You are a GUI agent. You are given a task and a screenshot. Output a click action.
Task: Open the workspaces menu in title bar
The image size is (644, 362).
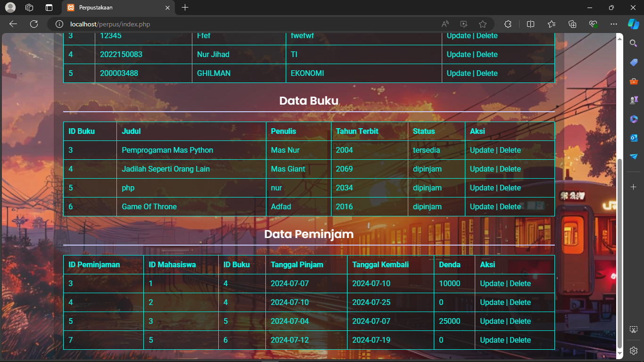29,8
